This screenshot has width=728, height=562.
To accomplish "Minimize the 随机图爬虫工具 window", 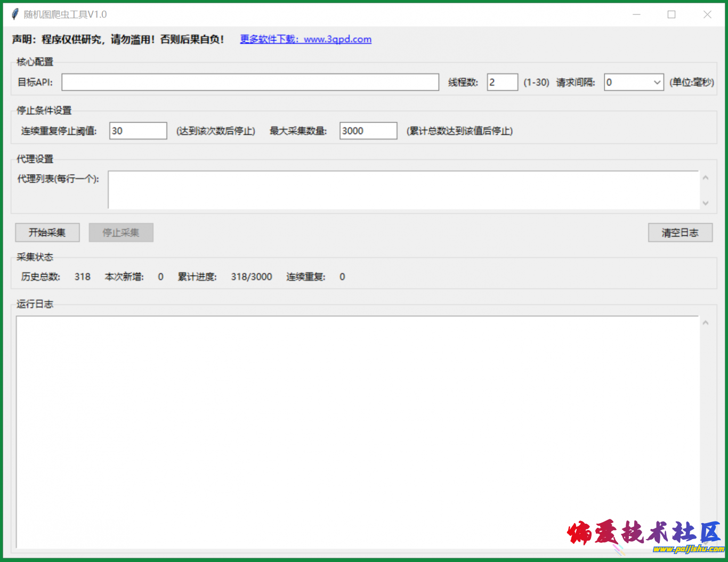I will 636,14.
